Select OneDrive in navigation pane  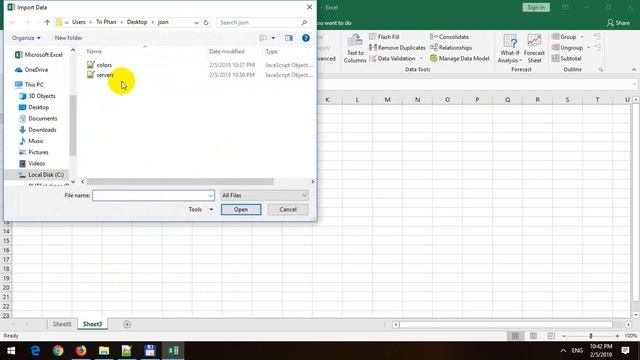[x=31, y=70]
